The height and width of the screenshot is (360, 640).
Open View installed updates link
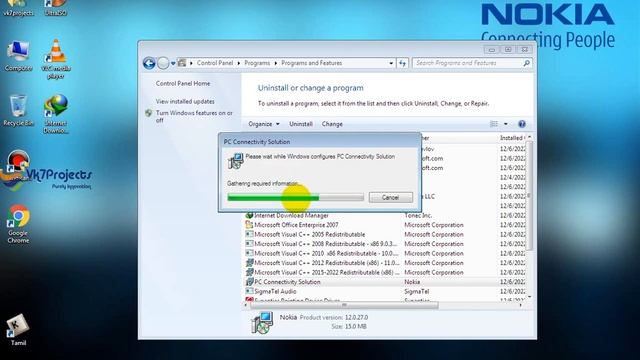tap(185, 101)
